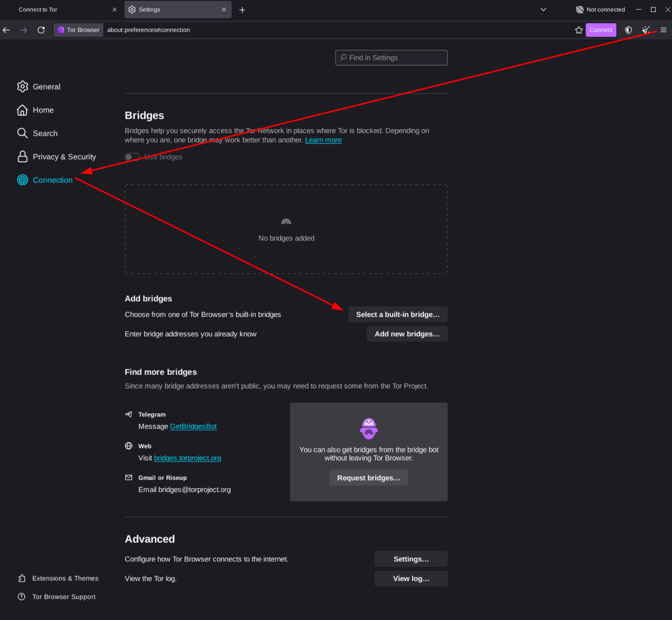
Task: Click Select a built-in bridge button
Action: [397, 315]
